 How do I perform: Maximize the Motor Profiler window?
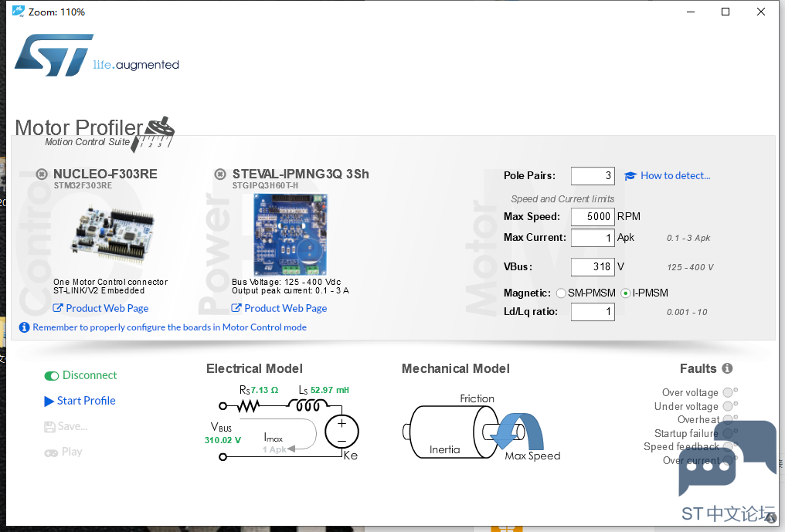click(726, 12)
